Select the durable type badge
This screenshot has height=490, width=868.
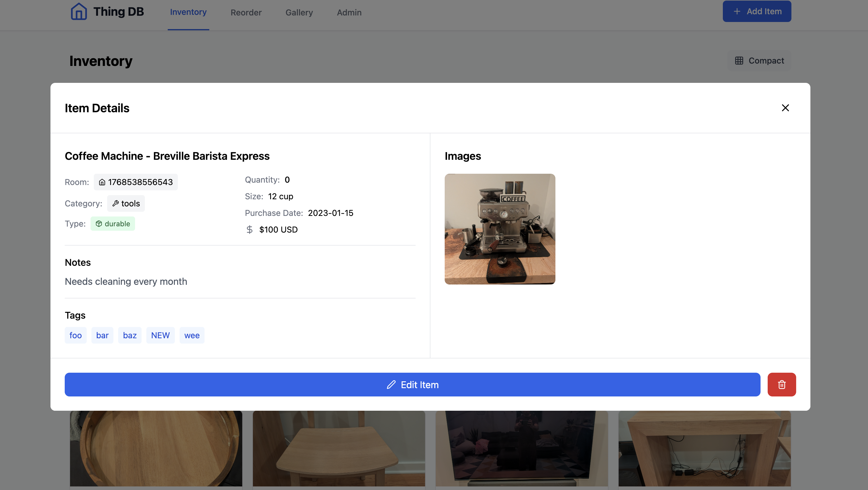click(x=113, y=224)
